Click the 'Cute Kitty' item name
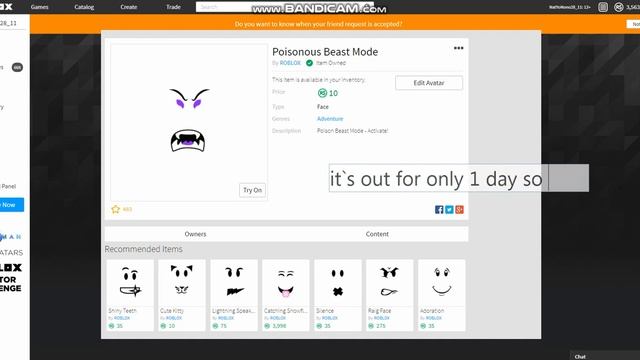This screenshot has width=640, height=360. [x=172, y=311]
